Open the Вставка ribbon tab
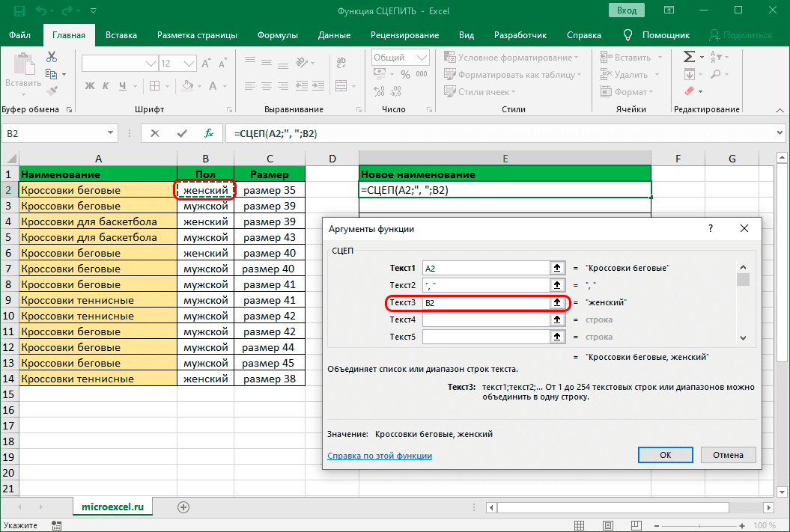The height and width of the screenshot is (532, 790). pos(121,35)
